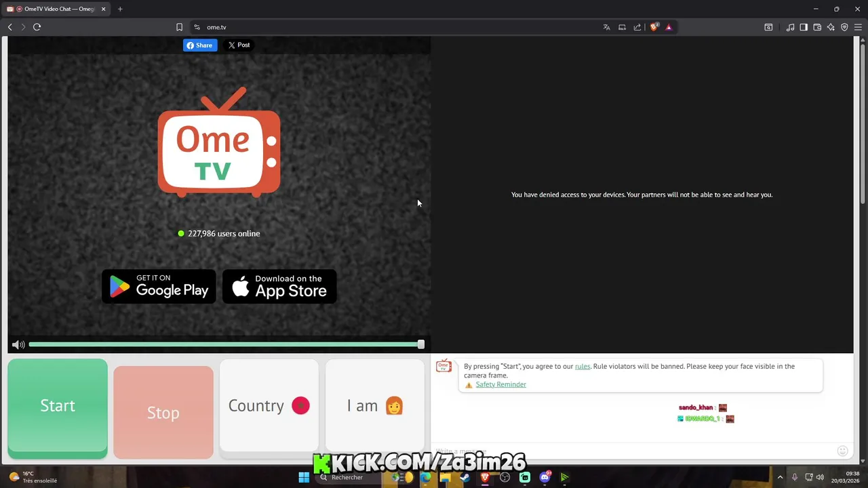This screenshot has width=868, height=488.
Task: Open site settings icon beside URL
Action: [x=197, y=27]
